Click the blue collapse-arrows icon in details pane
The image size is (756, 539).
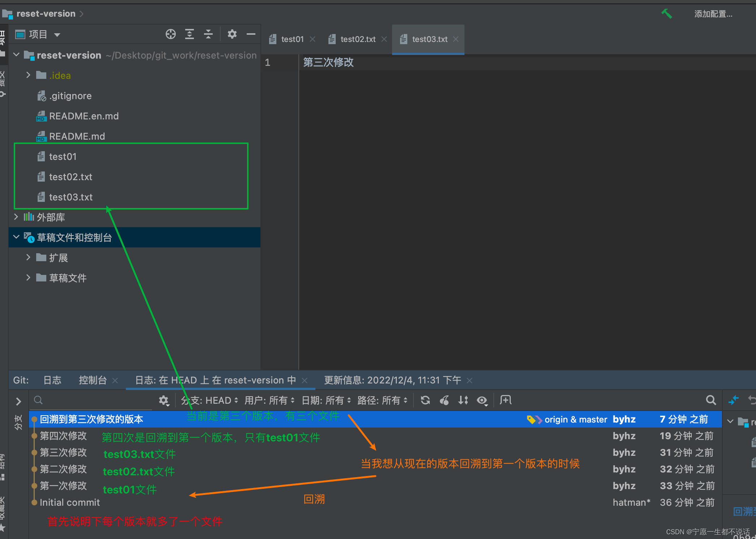coord(733,400)
